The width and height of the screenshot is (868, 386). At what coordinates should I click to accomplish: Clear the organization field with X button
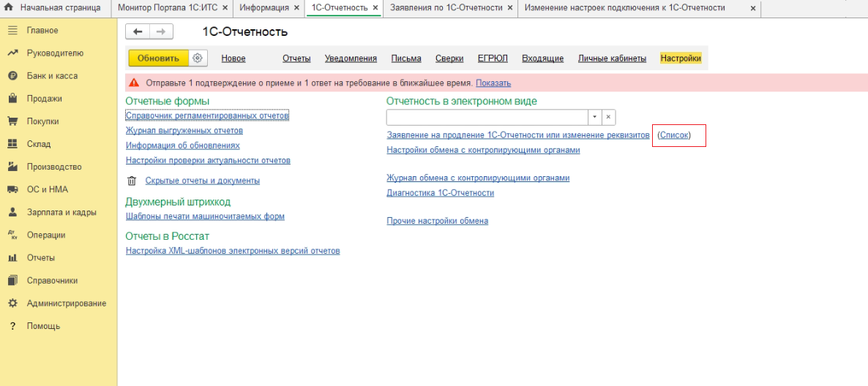(x=608, y=117)
